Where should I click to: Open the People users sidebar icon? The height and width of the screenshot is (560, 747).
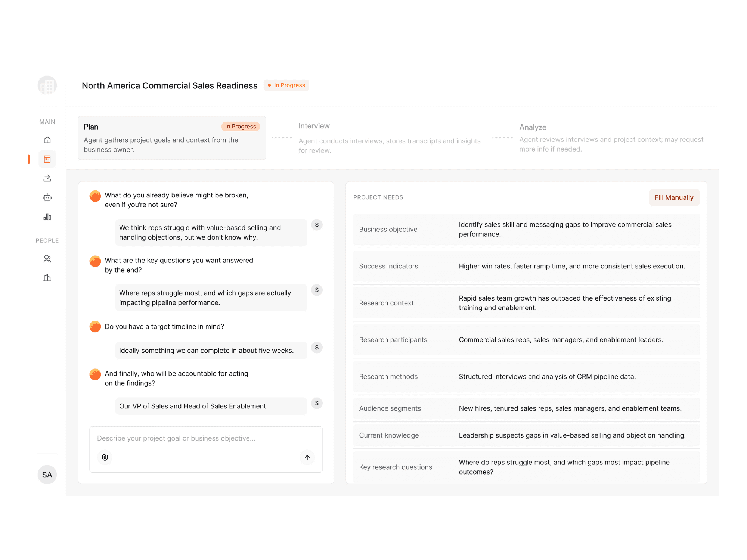click(x=47, y=259)
